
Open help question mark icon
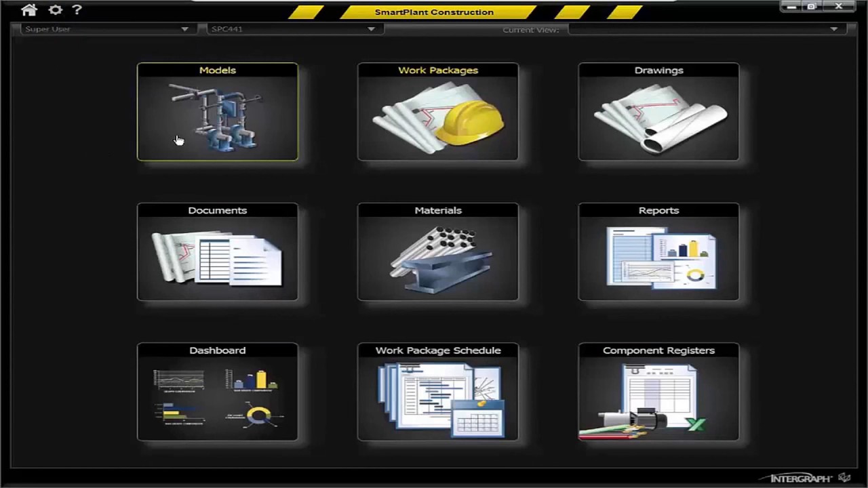click(x=77, y=9)
